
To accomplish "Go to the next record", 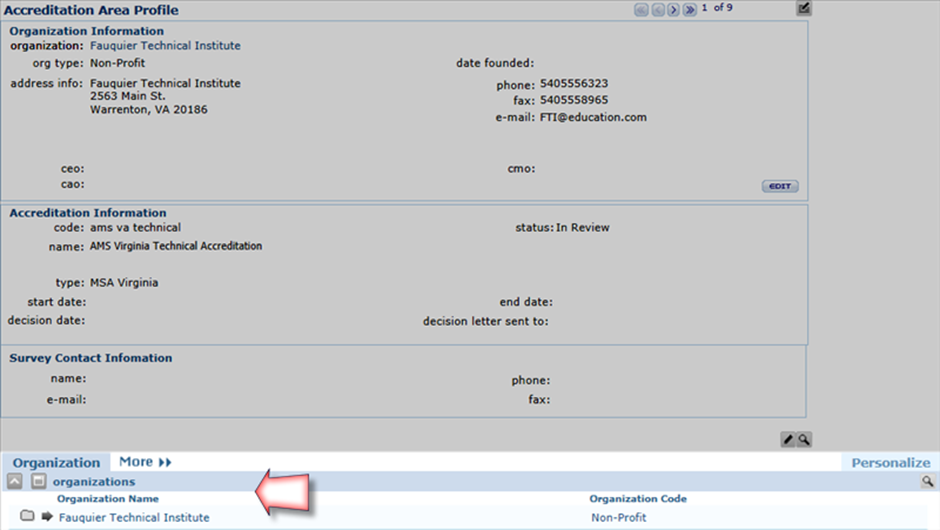I will click(x=673, y=10).
